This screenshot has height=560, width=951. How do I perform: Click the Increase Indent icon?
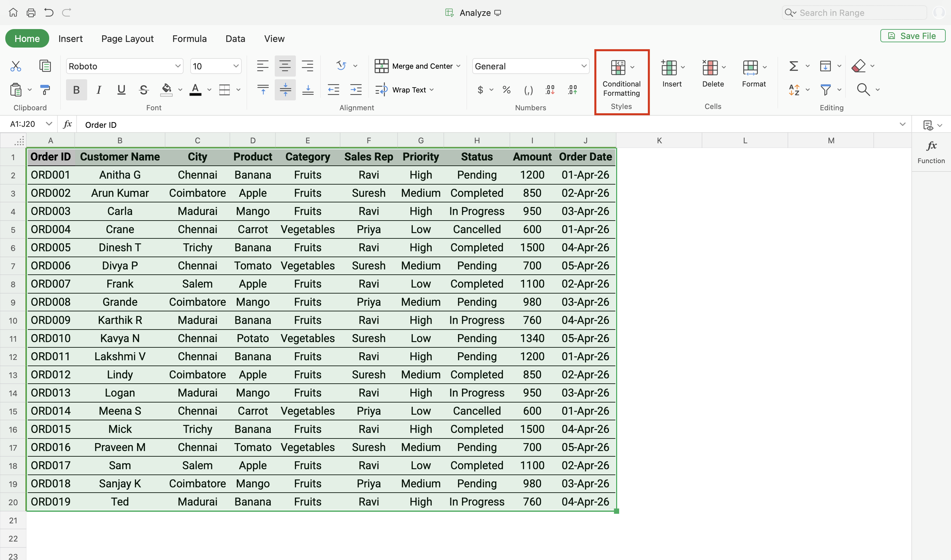click(356, 90)
